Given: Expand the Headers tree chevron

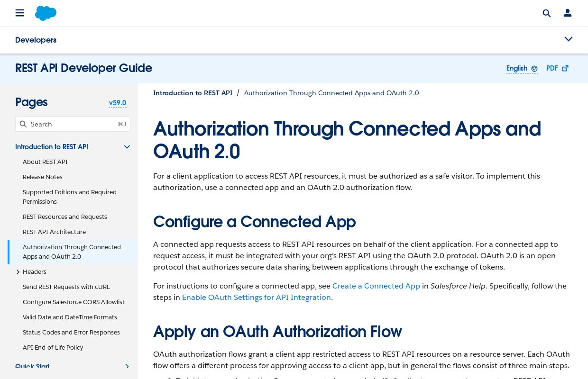Looking at the screenshot, I should tap(18, 272).
